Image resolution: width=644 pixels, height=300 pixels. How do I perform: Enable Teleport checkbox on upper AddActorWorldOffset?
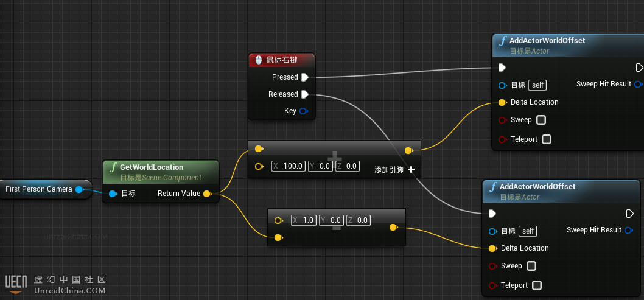547,139
